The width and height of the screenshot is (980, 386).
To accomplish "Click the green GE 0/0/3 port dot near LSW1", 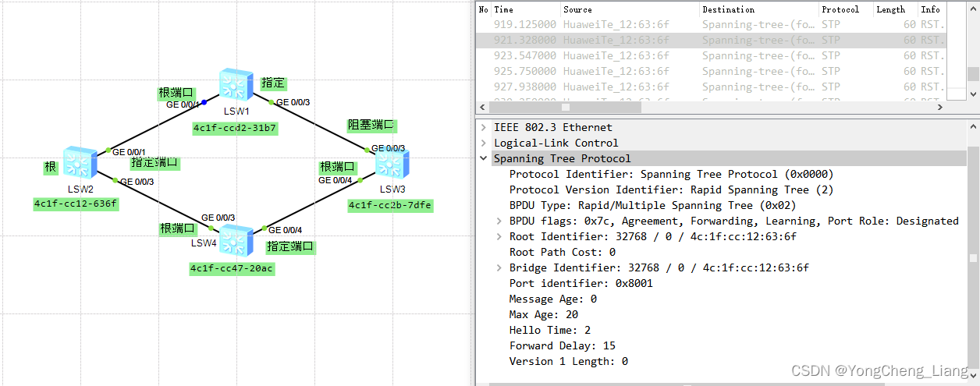I will [272, 102].
